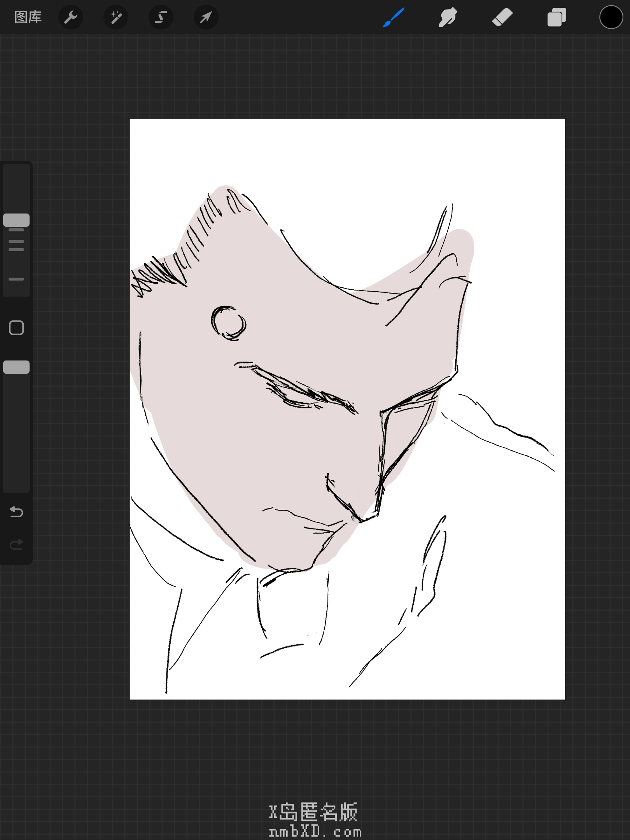The width and height of the screenshot is (630, 840).
Task: Select the Eraser tool
Action: point(502,17)
